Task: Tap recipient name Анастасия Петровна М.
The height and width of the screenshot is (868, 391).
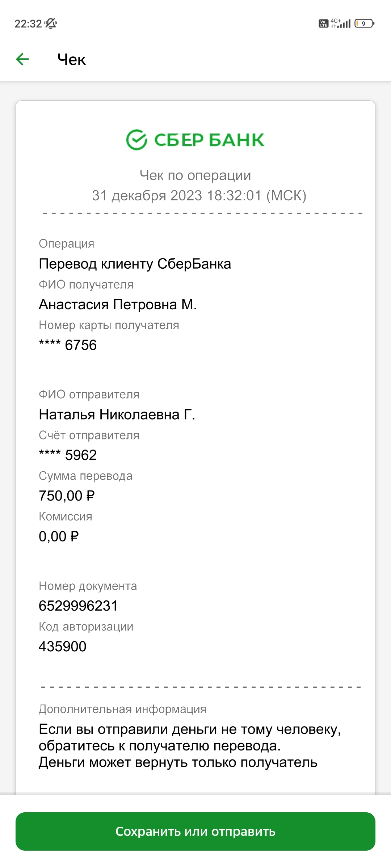Action: [x=118, y=305]
